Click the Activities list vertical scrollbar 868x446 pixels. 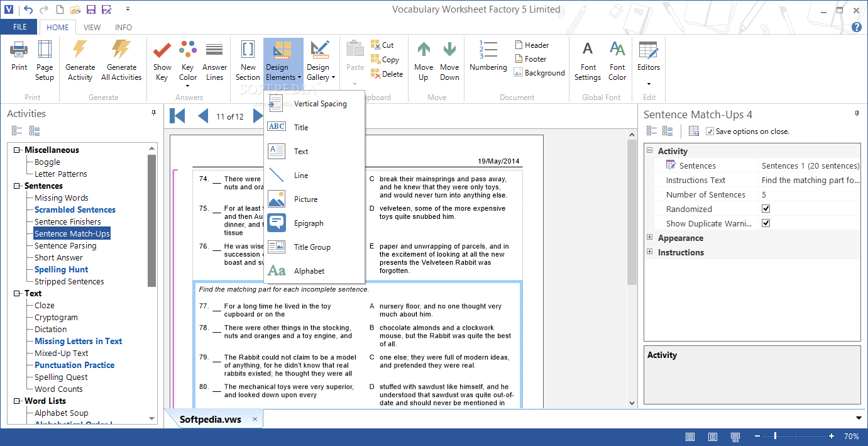pyautogui.click(x=151, y=220)
